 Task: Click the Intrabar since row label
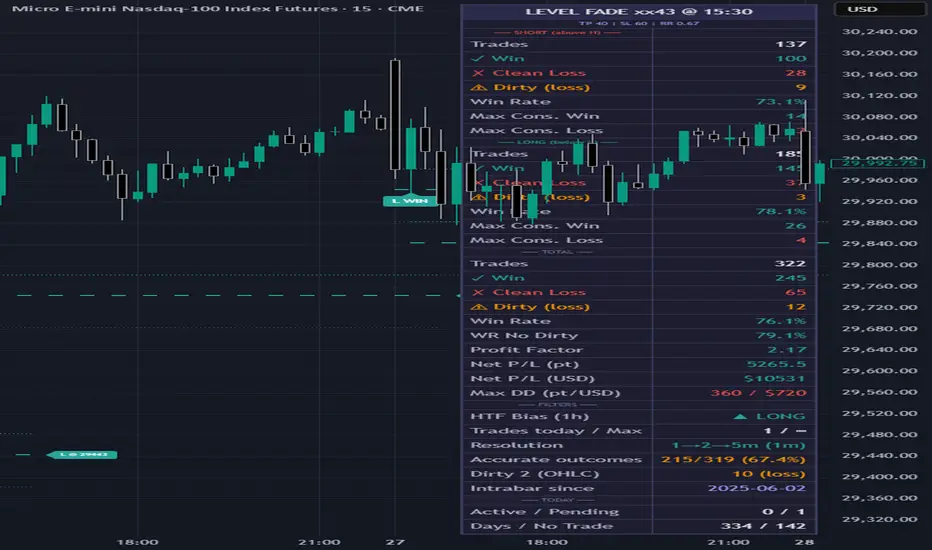click(x=531, y=488)
